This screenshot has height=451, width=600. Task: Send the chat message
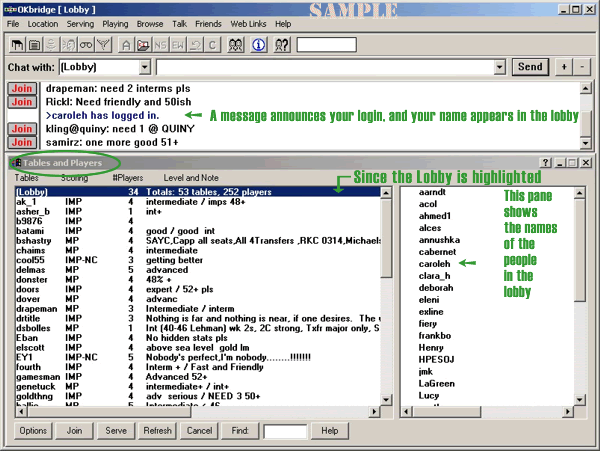point(530,67)
